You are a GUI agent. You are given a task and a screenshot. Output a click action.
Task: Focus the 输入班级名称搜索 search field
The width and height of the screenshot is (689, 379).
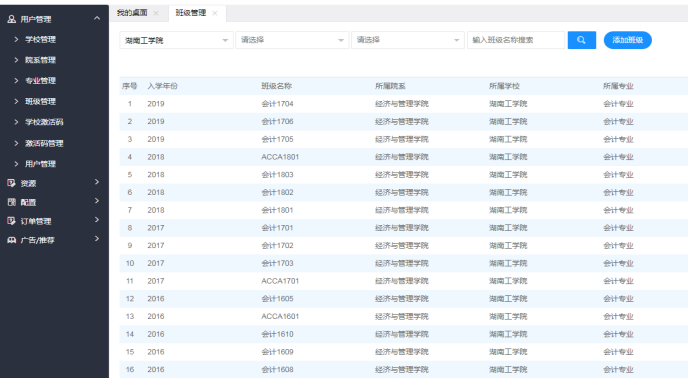[x=516, y=40]
